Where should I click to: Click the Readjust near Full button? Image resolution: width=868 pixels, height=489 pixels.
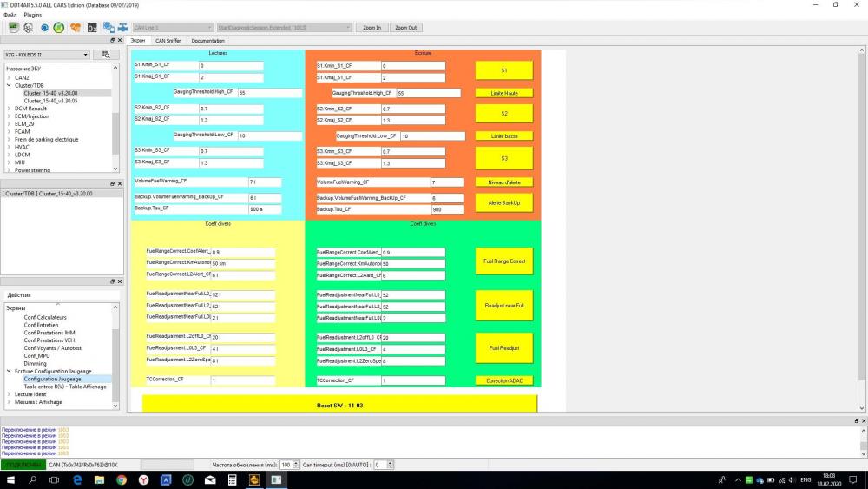(503, 305)
